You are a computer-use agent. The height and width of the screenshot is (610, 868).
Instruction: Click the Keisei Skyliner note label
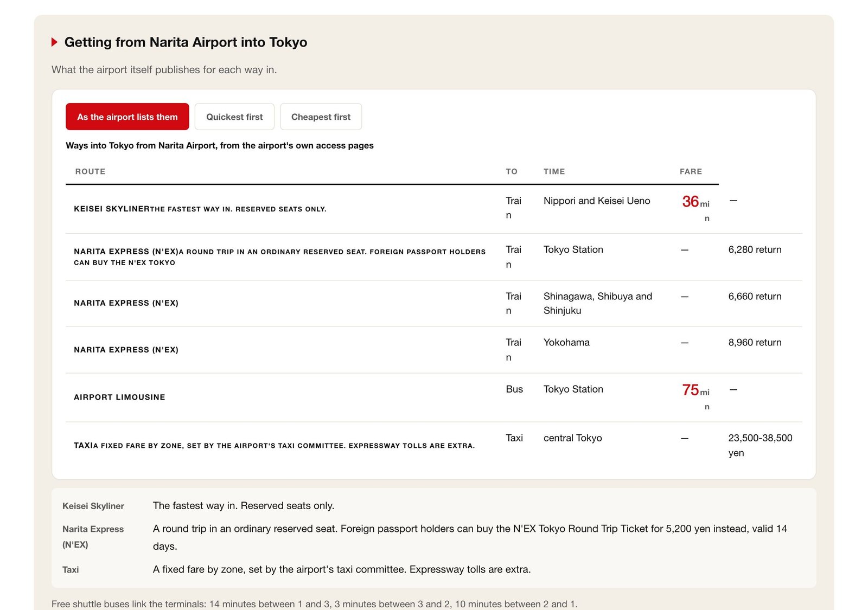(x=93, y=506)
